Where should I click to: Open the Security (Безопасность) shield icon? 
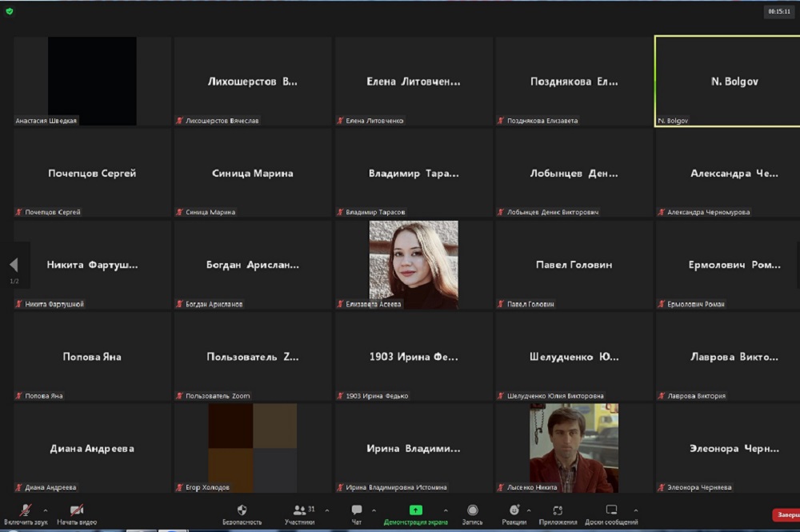coord(242,510)
